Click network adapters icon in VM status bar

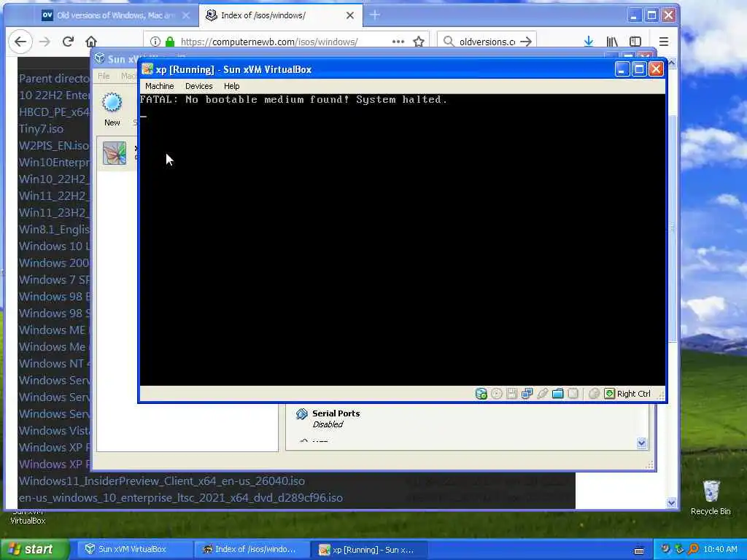tap(527, 393)
